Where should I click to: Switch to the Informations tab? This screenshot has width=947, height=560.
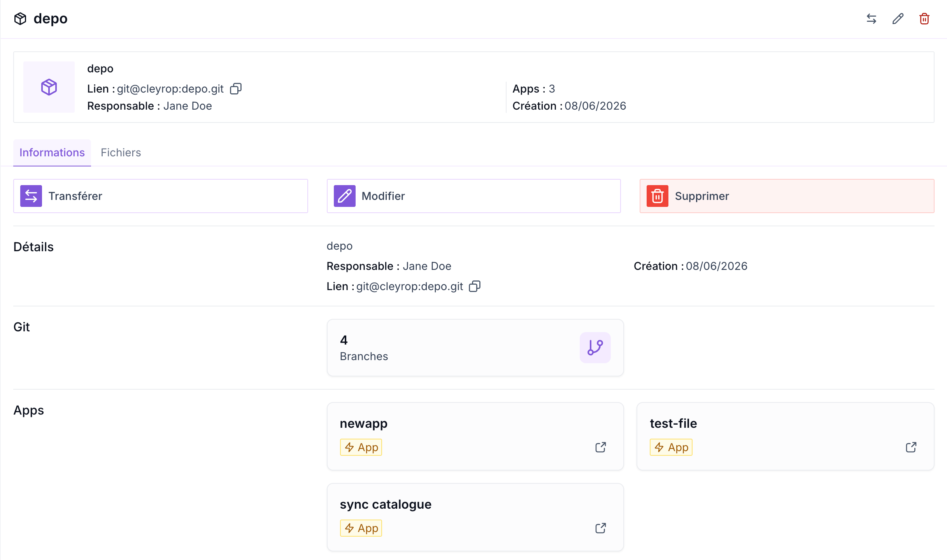click(x=52, y=152)
